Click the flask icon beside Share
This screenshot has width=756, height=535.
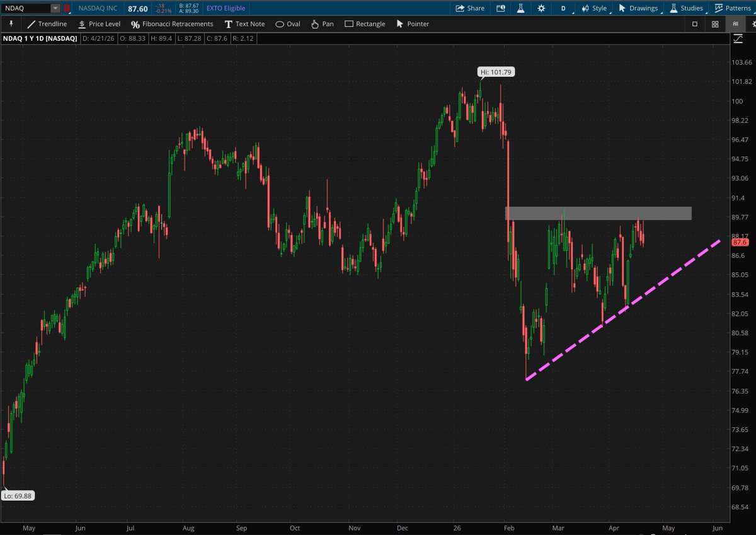click(520, 8)
